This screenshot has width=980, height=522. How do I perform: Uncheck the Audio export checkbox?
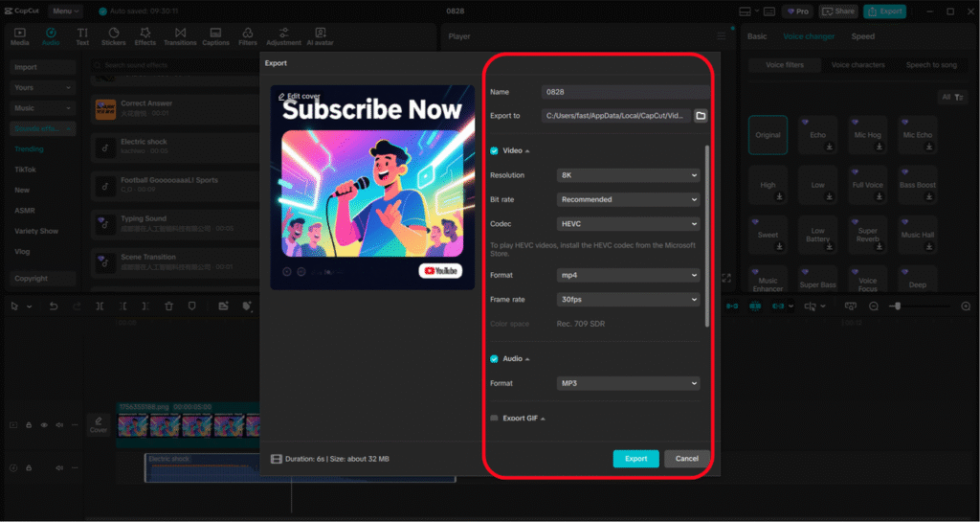pyautogui.click(x=494, y=359)
